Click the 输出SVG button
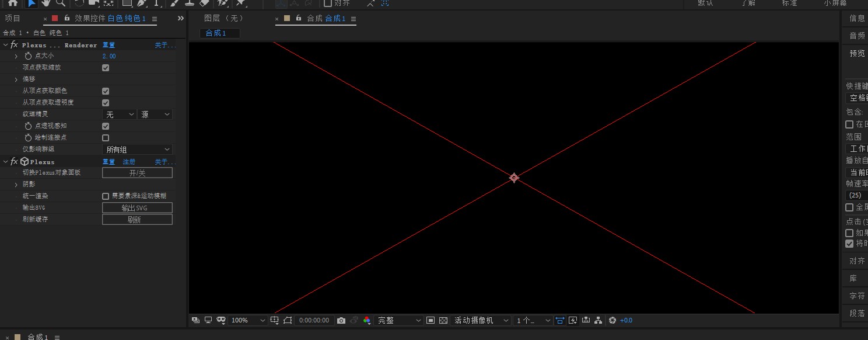Viewport: 868px width, 340px height. [137, 208]
